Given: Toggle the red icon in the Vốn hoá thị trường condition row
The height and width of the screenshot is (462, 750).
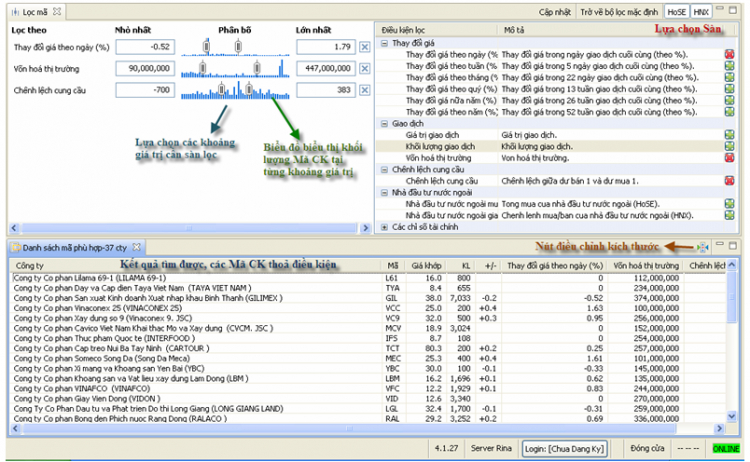Looking at the screenshot, I should click(x=729, y=158).
